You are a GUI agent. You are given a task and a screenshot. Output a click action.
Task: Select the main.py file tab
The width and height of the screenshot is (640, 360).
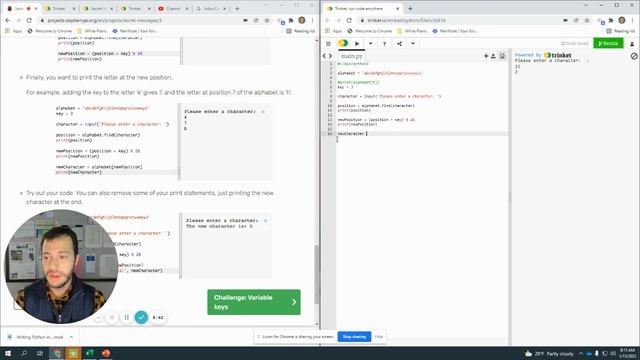[x=352, y=56]
